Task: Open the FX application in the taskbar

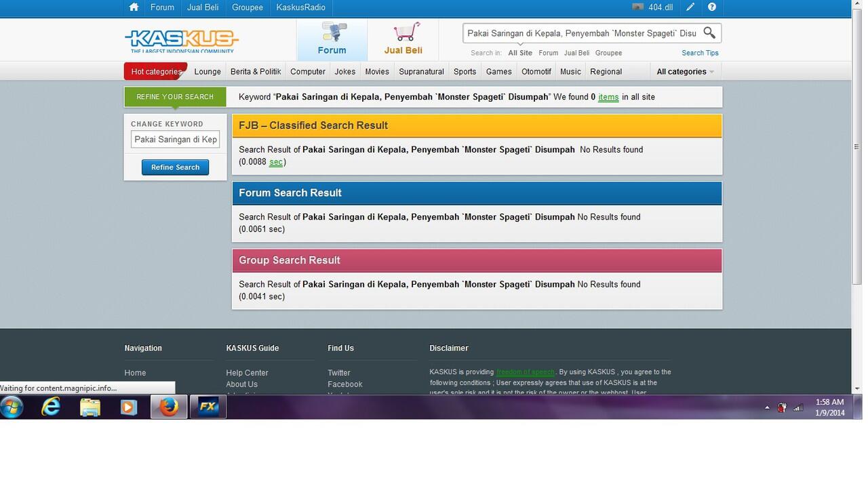Action: (208, 407)
